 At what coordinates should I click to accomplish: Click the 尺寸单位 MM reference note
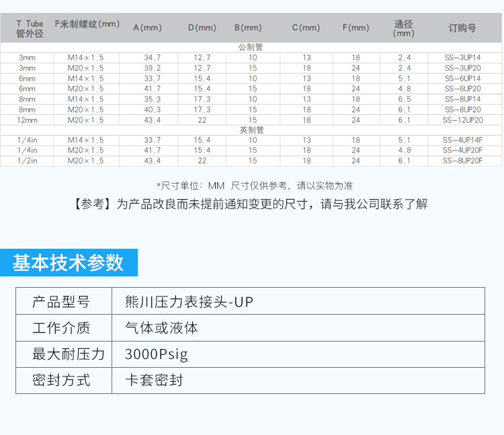255,186
